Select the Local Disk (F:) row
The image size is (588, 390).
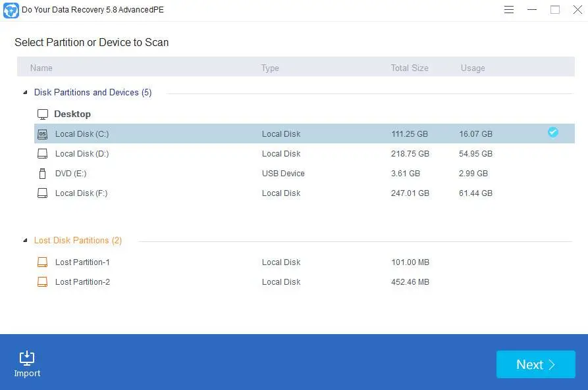[304, 193]
